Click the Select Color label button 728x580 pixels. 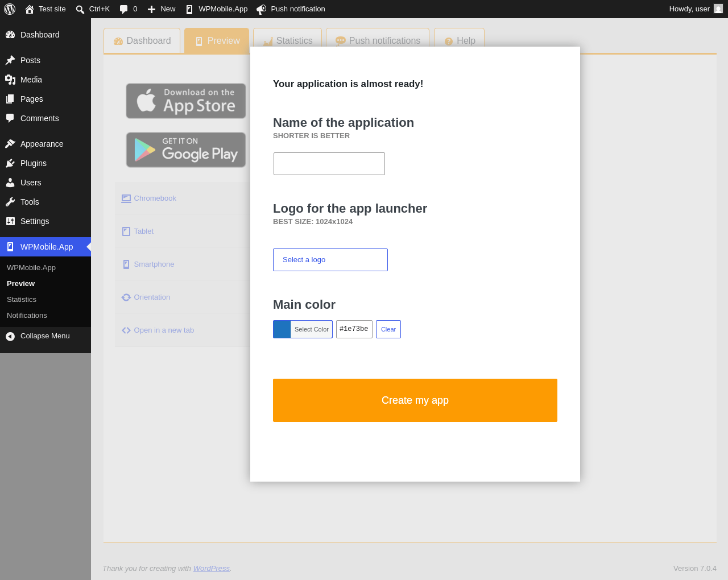pyautogui.click(x=312, y=329)
